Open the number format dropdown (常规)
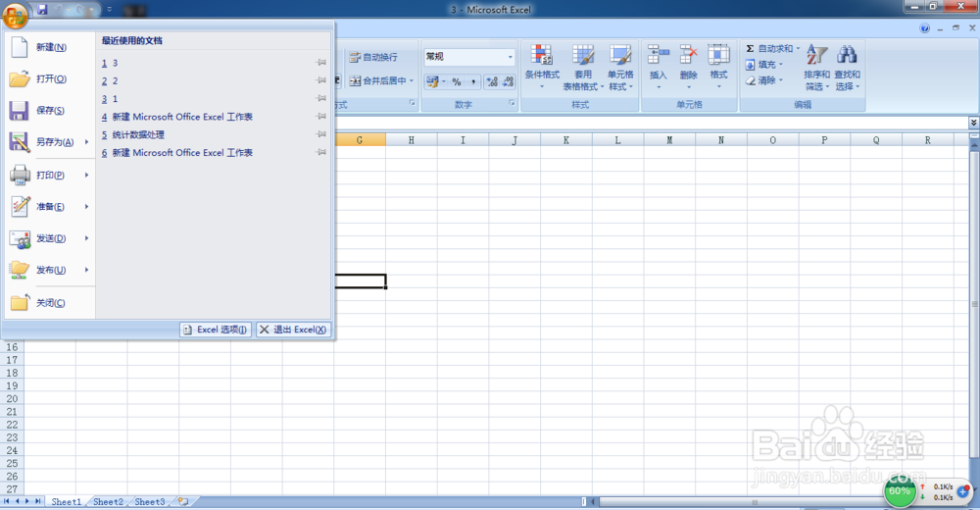 (x=510, y=57)
